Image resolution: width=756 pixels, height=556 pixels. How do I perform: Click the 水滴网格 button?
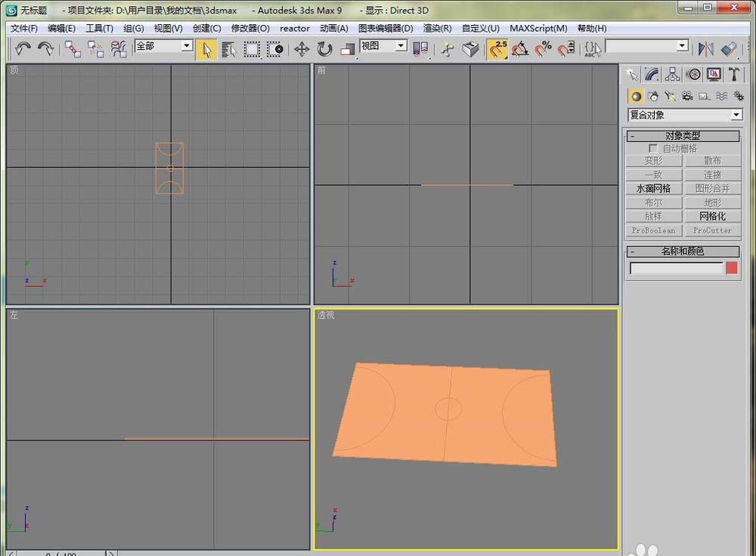[x=653, y=188]
